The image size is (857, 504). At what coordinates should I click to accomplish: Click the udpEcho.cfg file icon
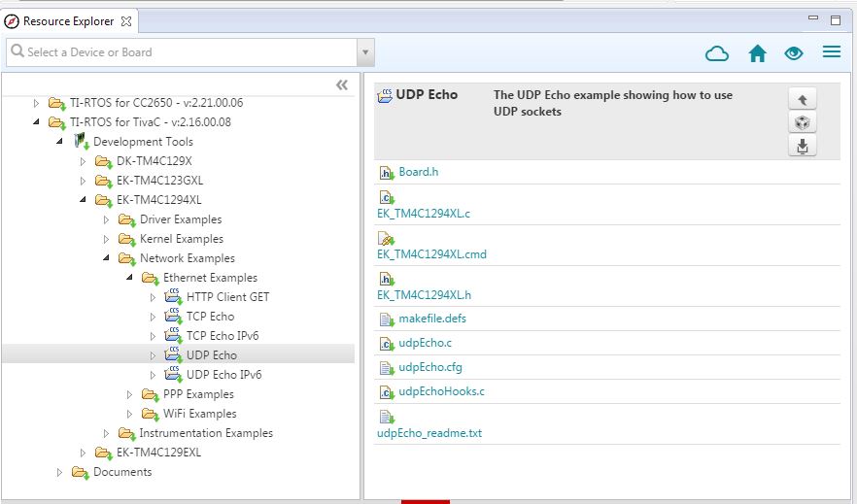pos(387,368)
